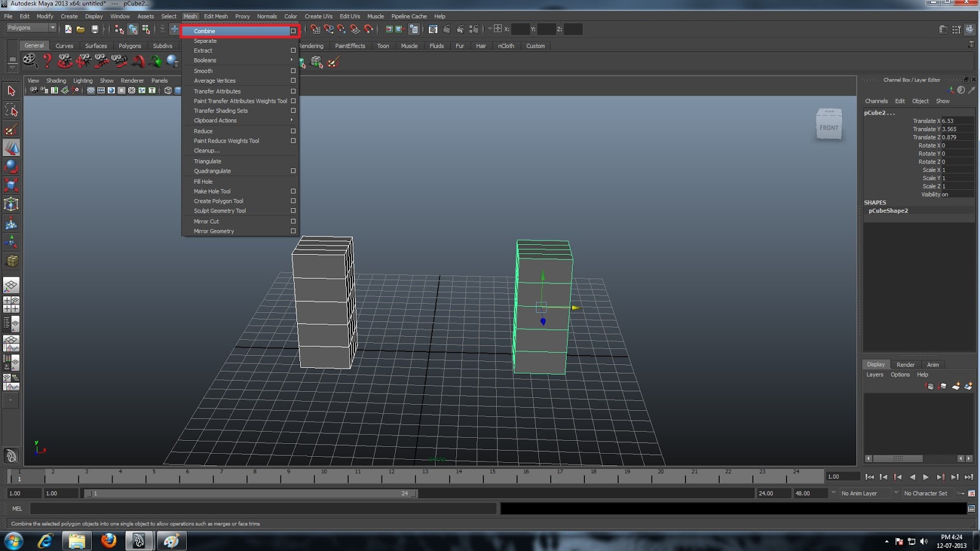Click the render current frame icon
980x551 pixels.
[447, 29]
